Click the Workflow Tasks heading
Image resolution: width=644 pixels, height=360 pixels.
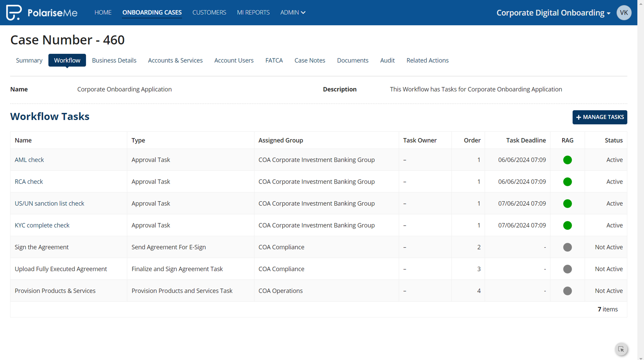[50, 116]
